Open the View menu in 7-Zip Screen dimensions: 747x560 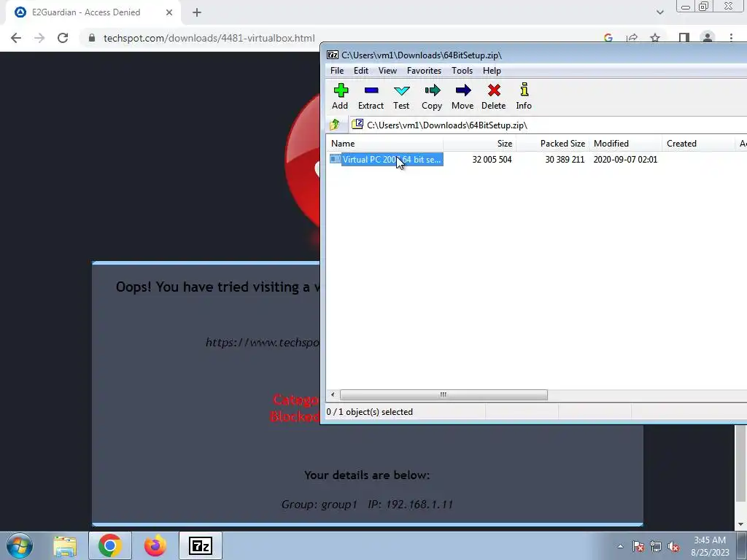tap(387, 71)
